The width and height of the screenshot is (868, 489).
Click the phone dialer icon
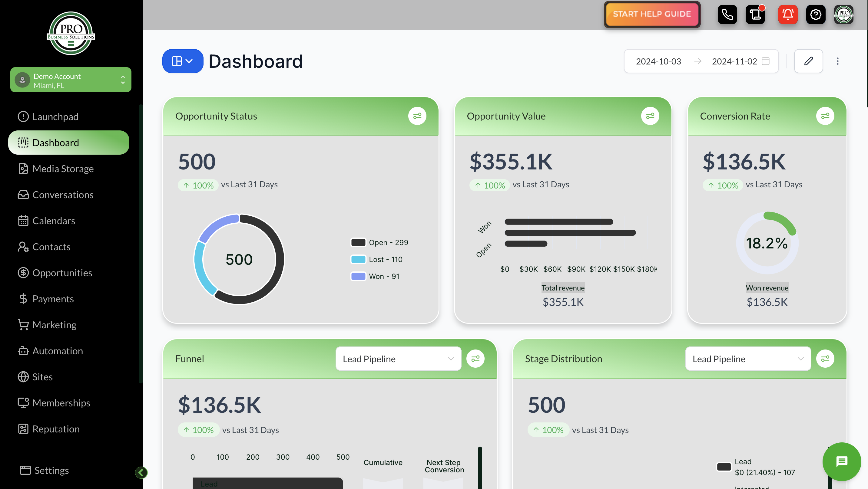click(x=727, y=15)
